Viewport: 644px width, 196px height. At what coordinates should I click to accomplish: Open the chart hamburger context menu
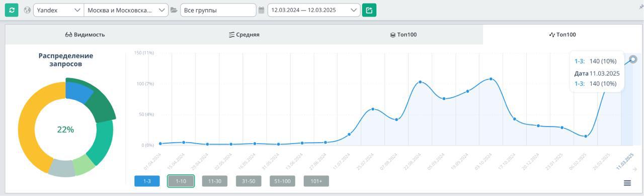point(627,183)
